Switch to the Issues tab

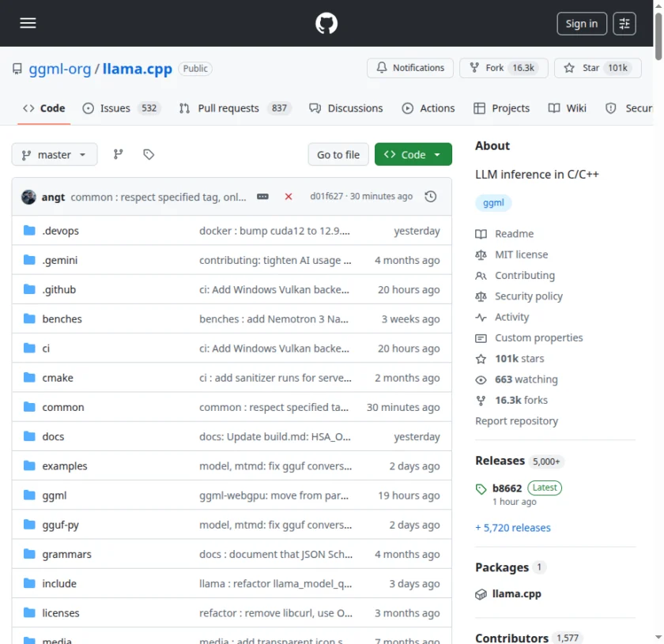pos(121,108)
